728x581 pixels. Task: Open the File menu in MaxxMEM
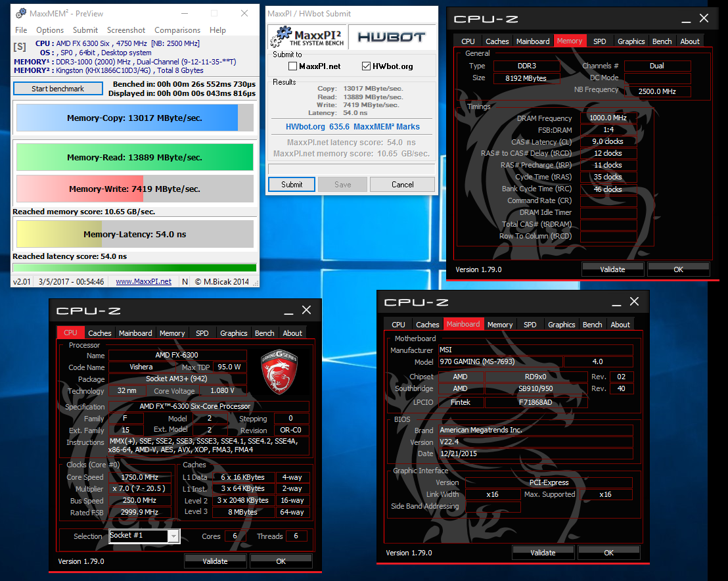pyautogui.click(x=21, y=30)
